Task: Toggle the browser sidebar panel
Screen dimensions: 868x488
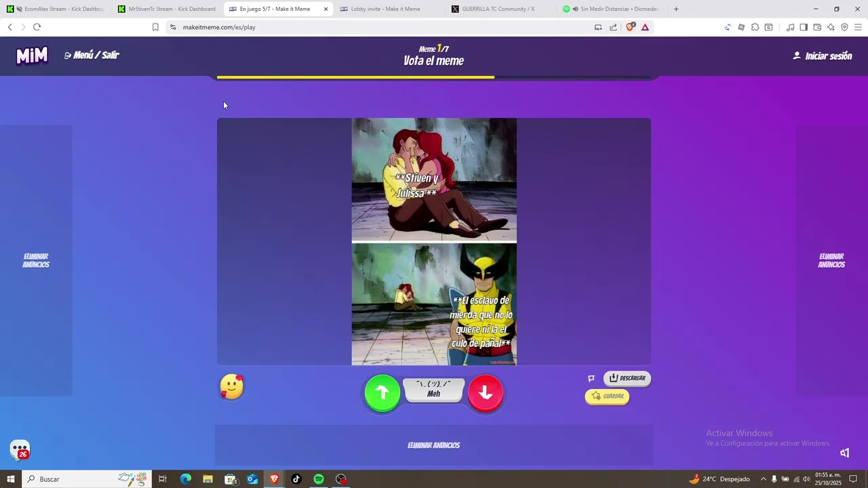Action: coord(804,27)
